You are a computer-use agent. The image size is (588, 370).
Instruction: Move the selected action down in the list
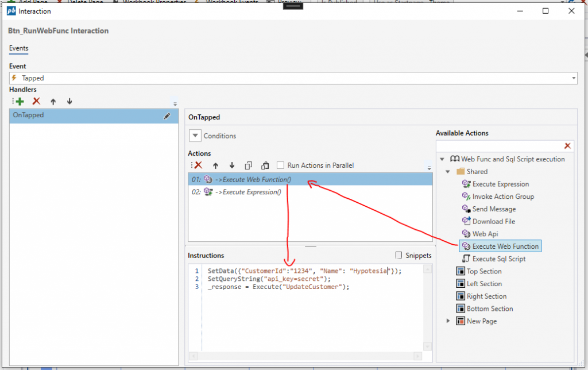tap(232, 165)
